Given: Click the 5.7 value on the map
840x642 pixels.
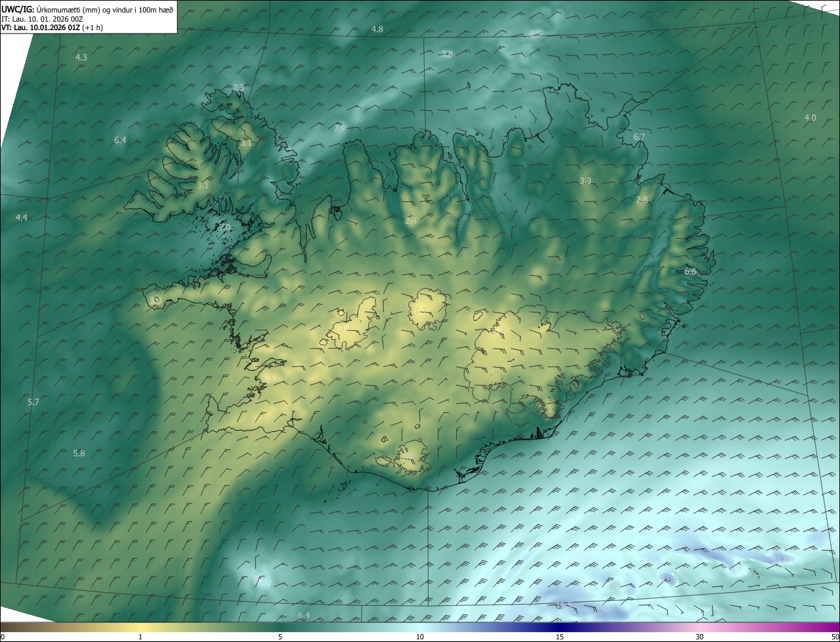Looking at the screenshot, I should coord(33,402).
